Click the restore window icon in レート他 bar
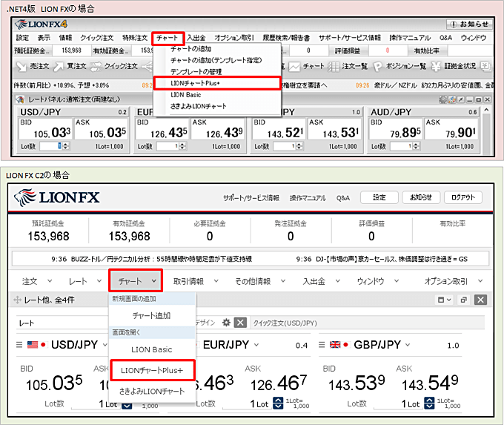Screen dimensions: 504x425 click(x=463, y=300)
